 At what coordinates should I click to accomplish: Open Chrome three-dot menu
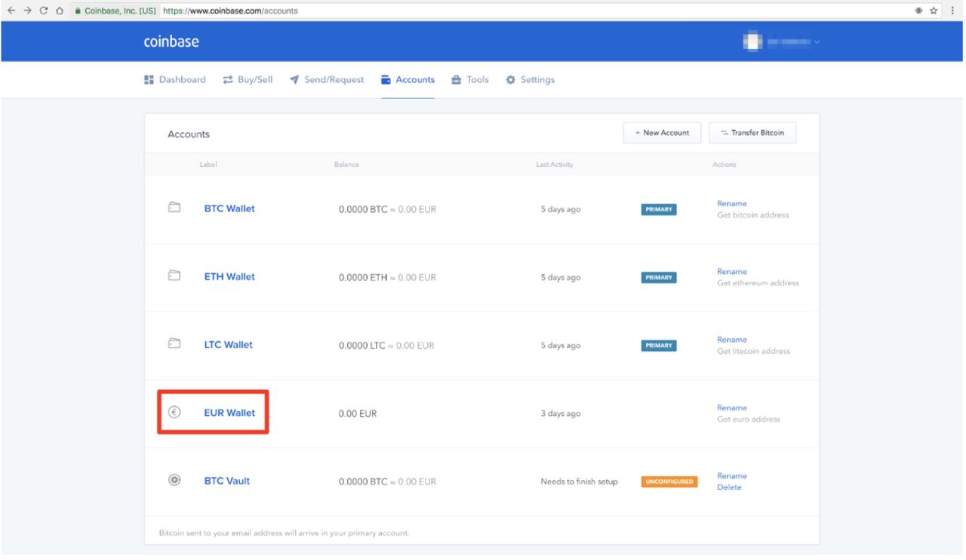tap(952, 11)
